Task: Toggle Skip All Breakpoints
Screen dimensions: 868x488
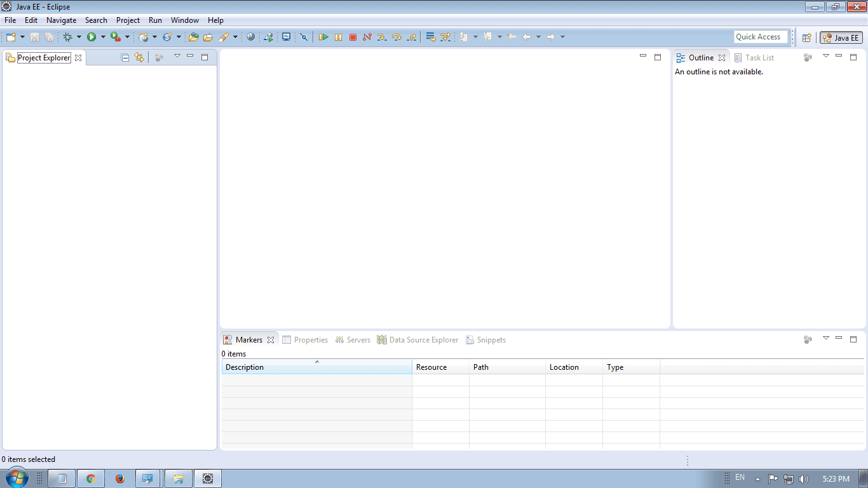Action: click(304, 37)
